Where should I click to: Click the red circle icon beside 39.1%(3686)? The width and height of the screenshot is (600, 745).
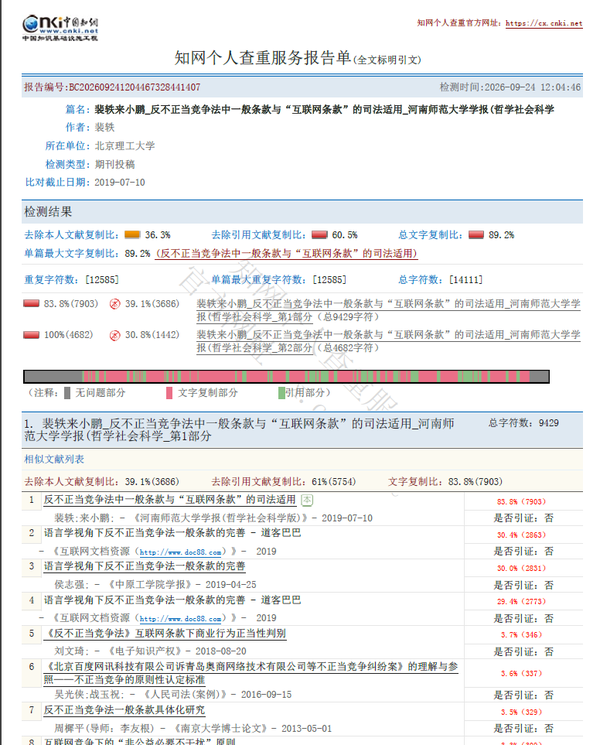(x=114, y=304)
